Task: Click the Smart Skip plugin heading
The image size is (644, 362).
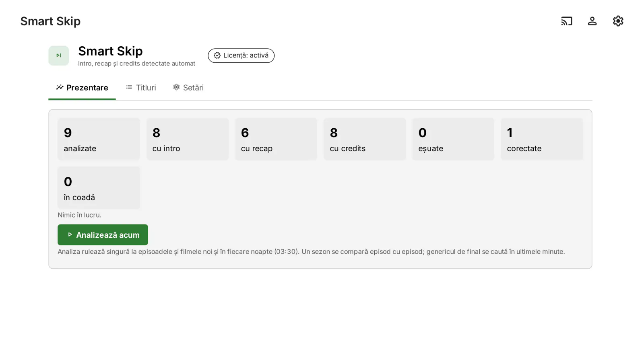Action: 110,51
